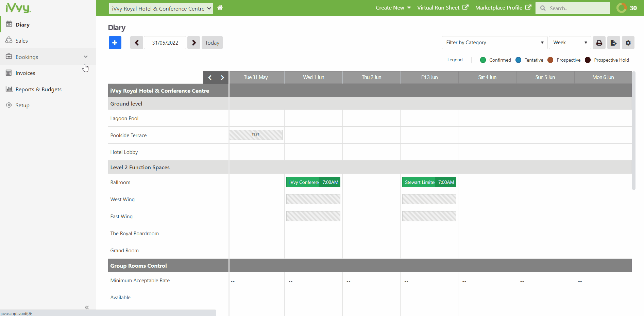Click West Wing hatched block on Wed 1 Jun

[x=313, y=199]
